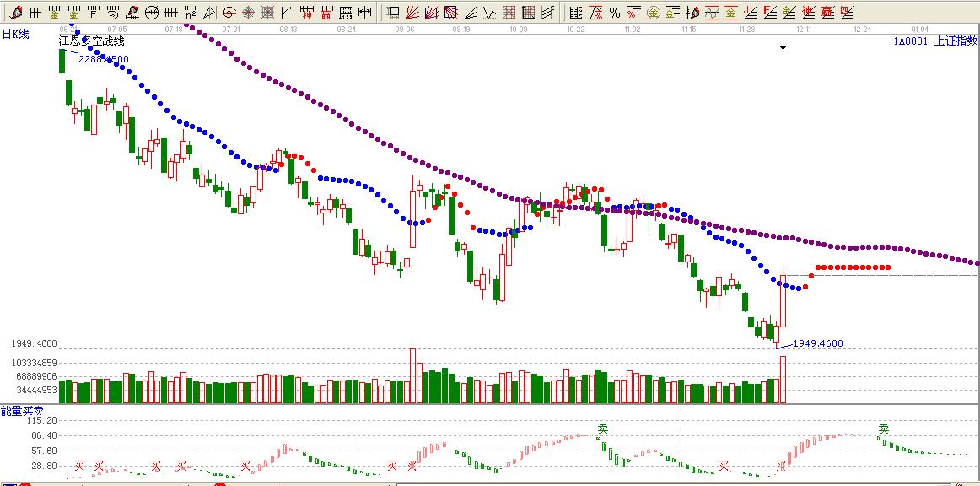Click the rightmost green 卖 sell signal
The height and width of the screenshot is (486, 980).
coord(884,429)
